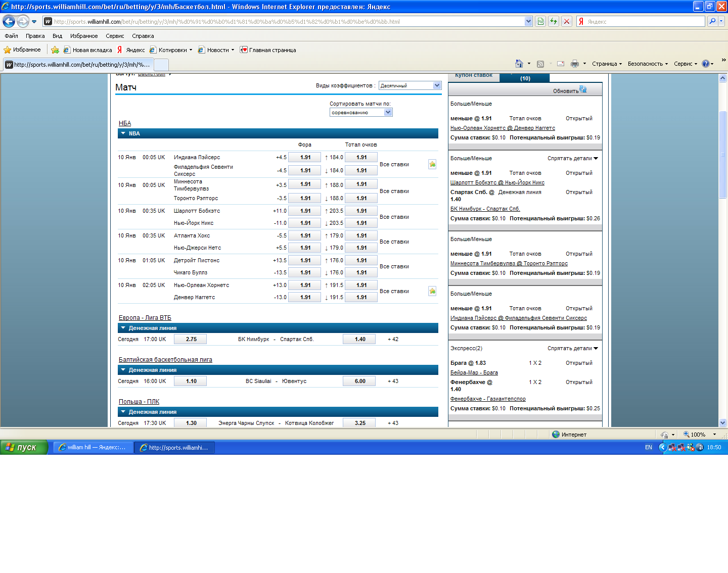728x573 pixels.
Task: Collapse the NBA section header
Action: pos(123,133)
